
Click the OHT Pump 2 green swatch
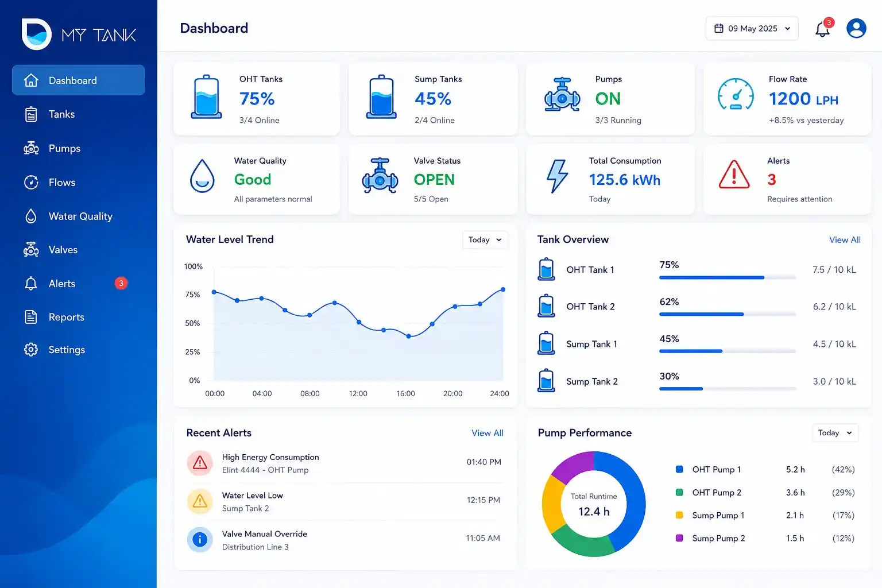point(679,492)
